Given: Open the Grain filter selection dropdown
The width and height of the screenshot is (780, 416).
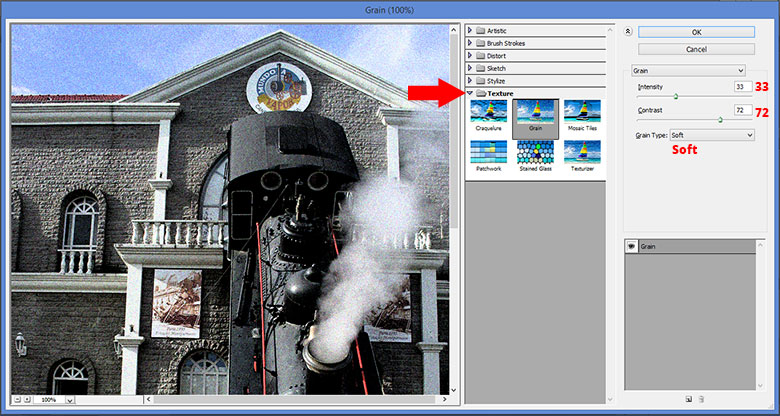Looking at the screenshot, I should click(x=689, y=71).
